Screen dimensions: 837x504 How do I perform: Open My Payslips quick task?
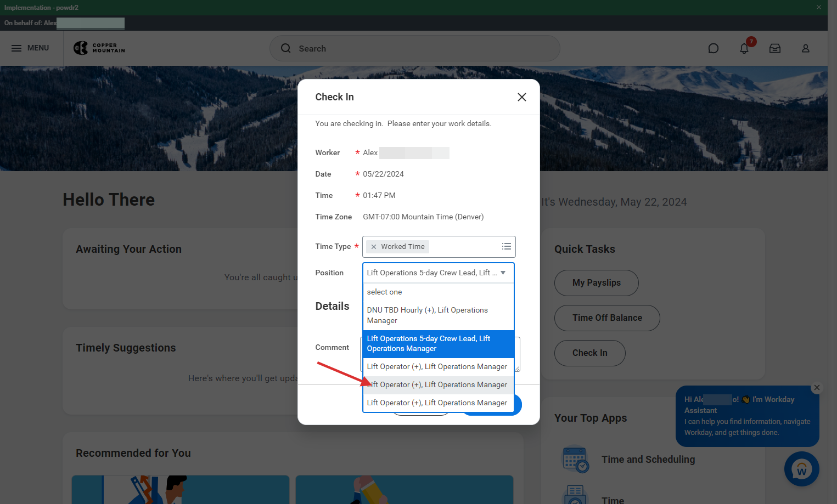click(597, 283)
